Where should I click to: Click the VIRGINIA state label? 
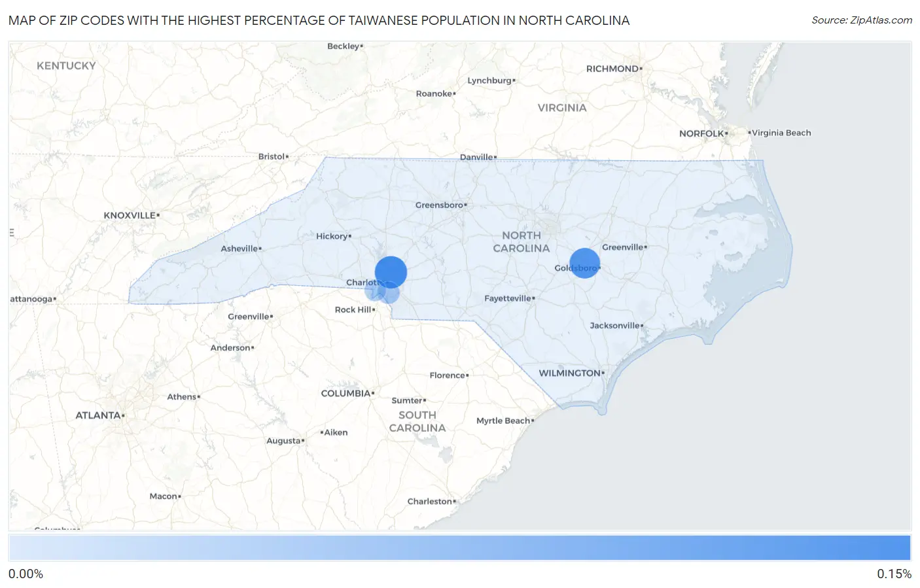click(x=562, y=107)
